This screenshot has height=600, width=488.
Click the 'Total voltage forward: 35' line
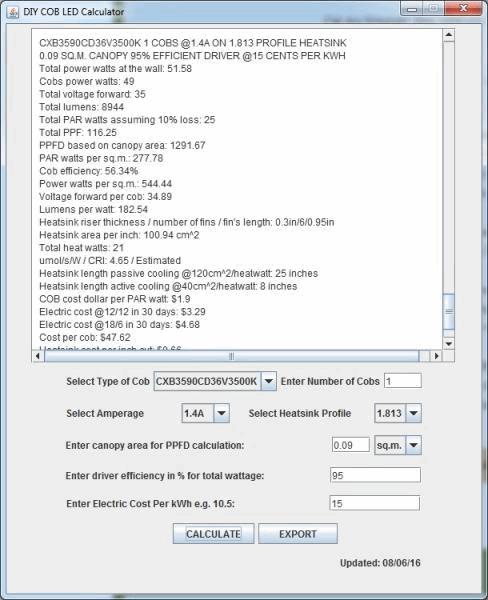point(92,94)
